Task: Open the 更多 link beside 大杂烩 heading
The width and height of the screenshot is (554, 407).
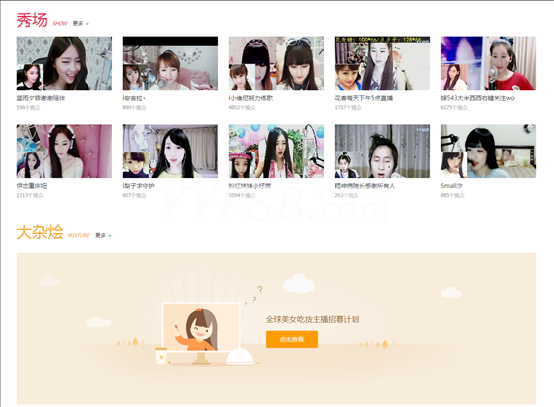Action: [100, 235]
